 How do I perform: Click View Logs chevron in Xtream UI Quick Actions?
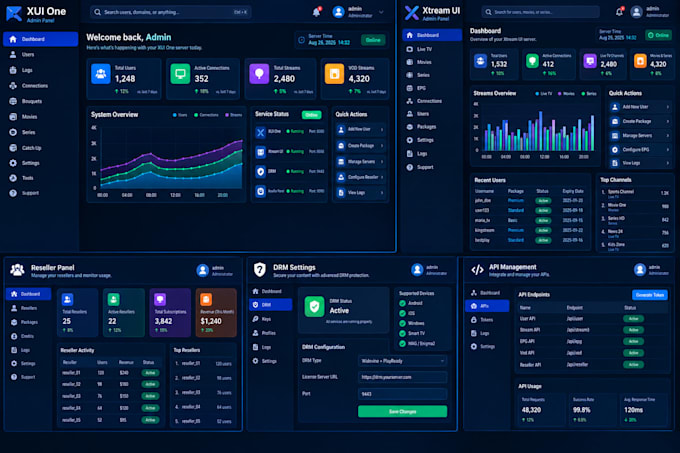[668, 163]
